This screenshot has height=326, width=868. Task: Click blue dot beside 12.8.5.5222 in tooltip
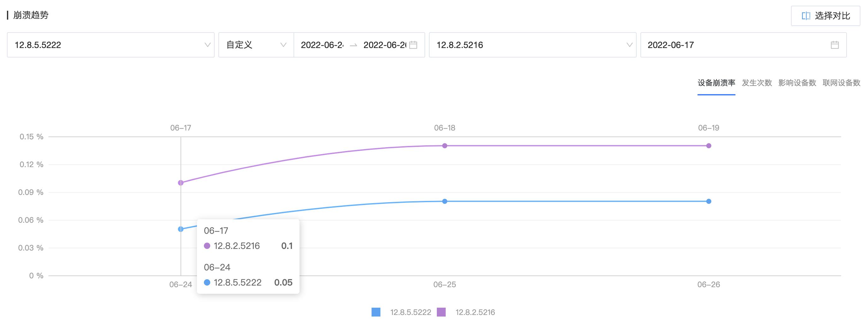pyautogui.click(x=207, y=282)
